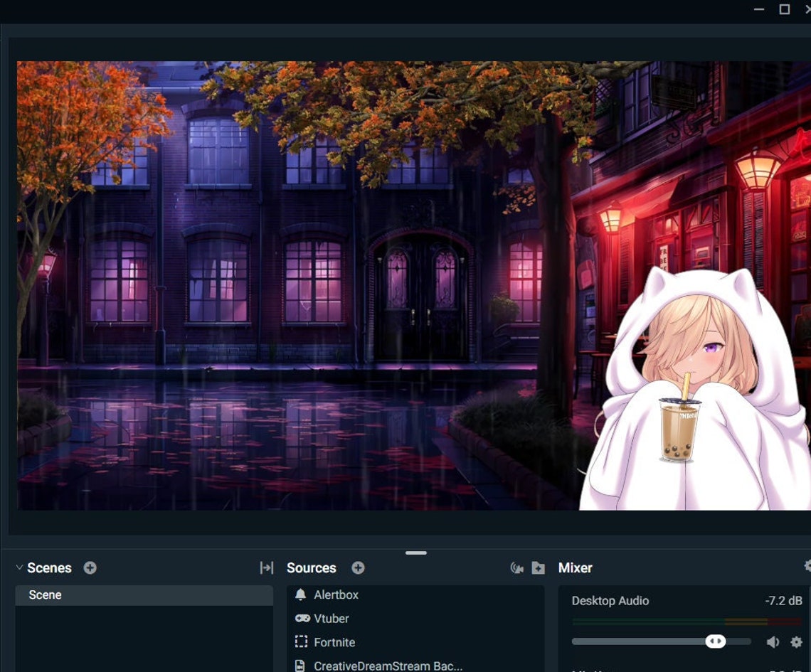Click the add scene plus button
Screen dimensions: 811x672
click(x=90, y=567)
